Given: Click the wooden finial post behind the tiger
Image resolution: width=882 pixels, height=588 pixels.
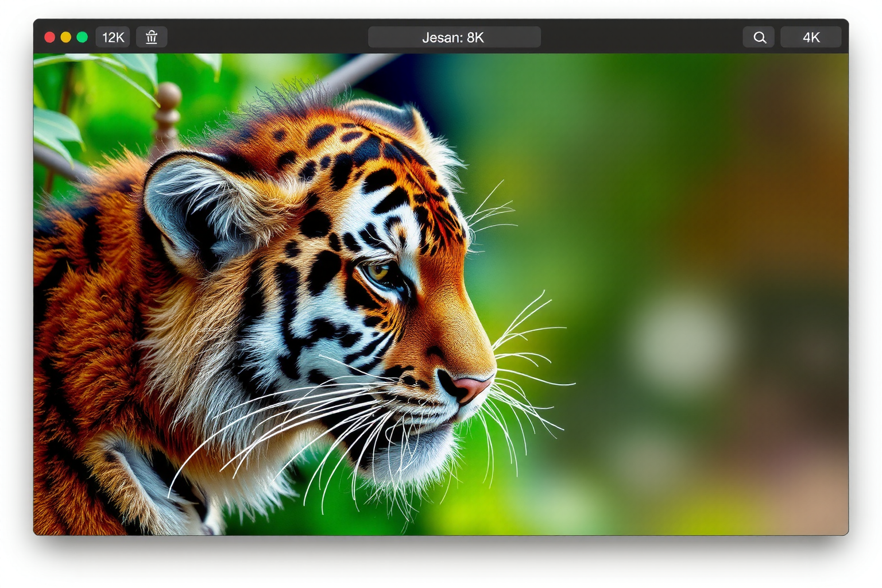Looking at the screenshot, I should tap(167, 115).
